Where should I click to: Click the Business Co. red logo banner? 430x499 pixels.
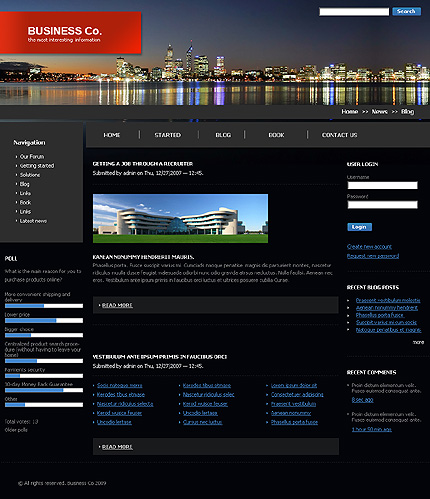(x=70, y=33)
